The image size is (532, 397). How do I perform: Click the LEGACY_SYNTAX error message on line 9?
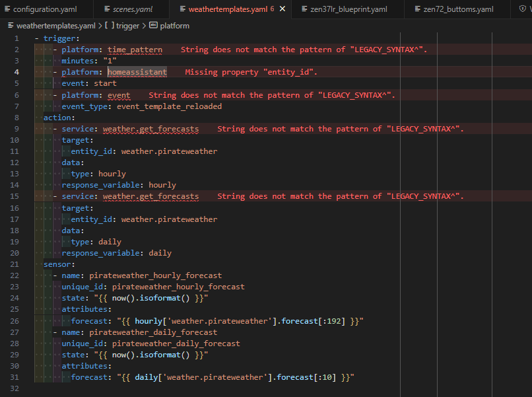pos(341,129)
